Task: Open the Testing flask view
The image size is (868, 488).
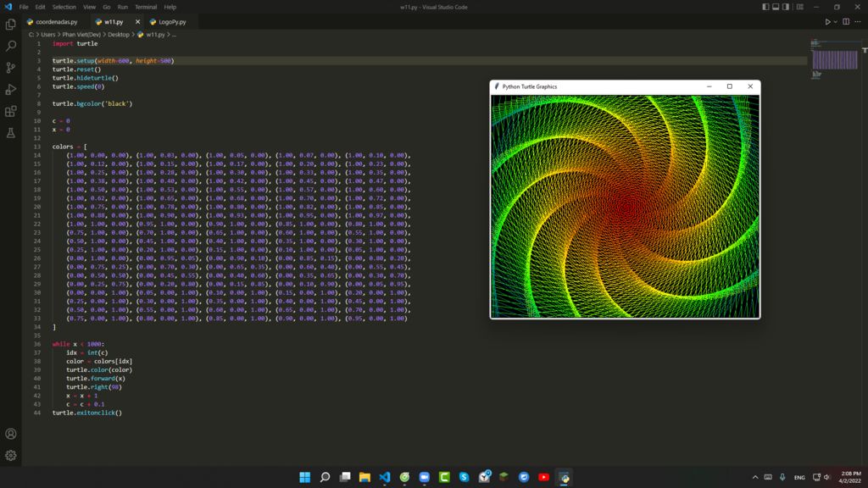Action: pos(10,133)
